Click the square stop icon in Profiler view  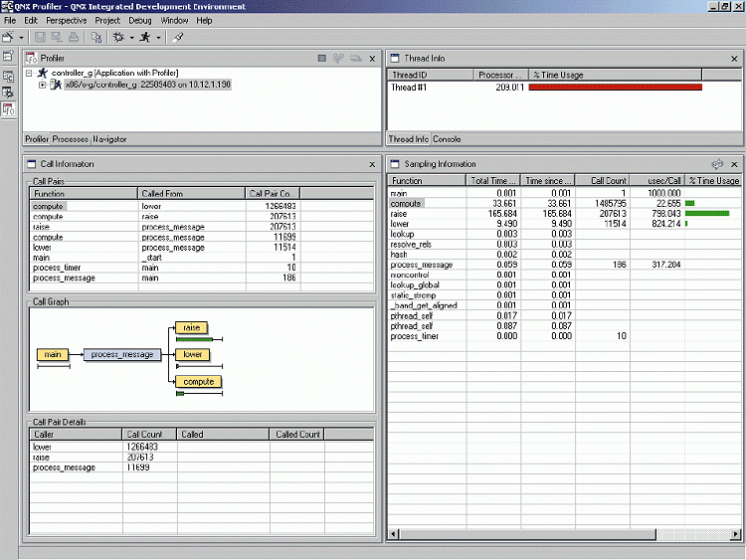click(x=322, y=58)
